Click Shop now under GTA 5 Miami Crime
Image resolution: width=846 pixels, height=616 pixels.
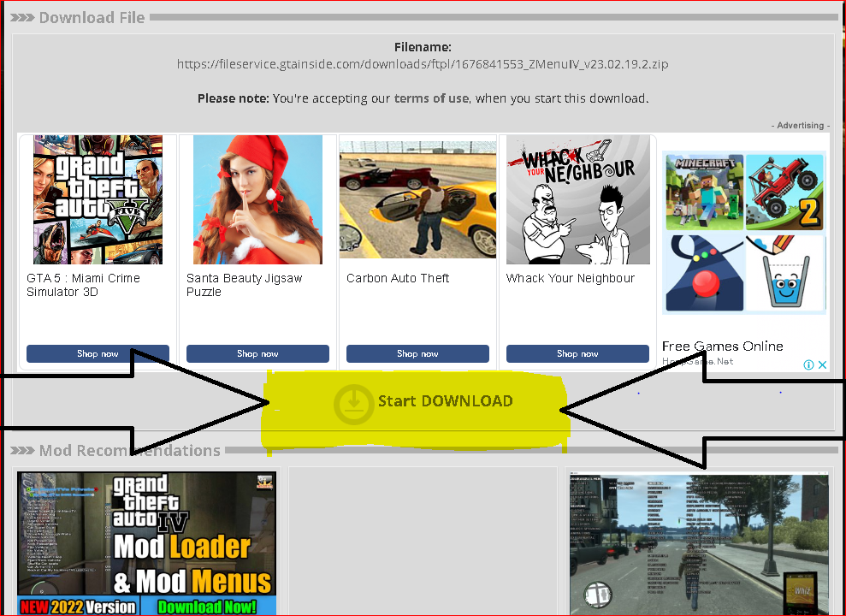98,354
